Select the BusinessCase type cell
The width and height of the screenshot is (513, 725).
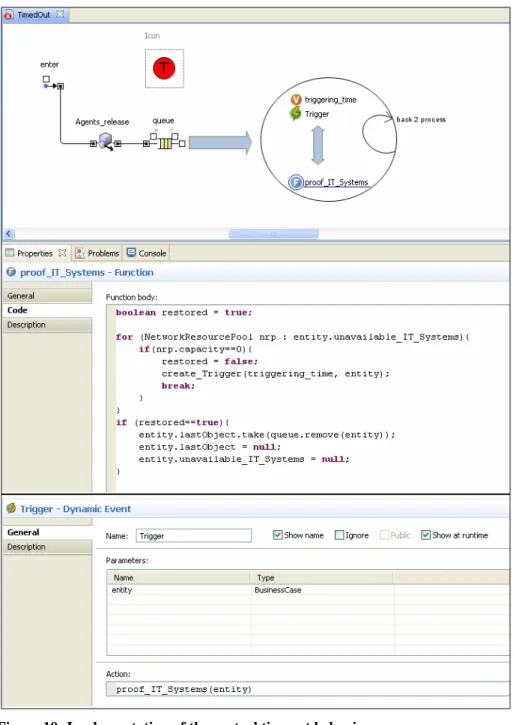[x=323, y=590]
